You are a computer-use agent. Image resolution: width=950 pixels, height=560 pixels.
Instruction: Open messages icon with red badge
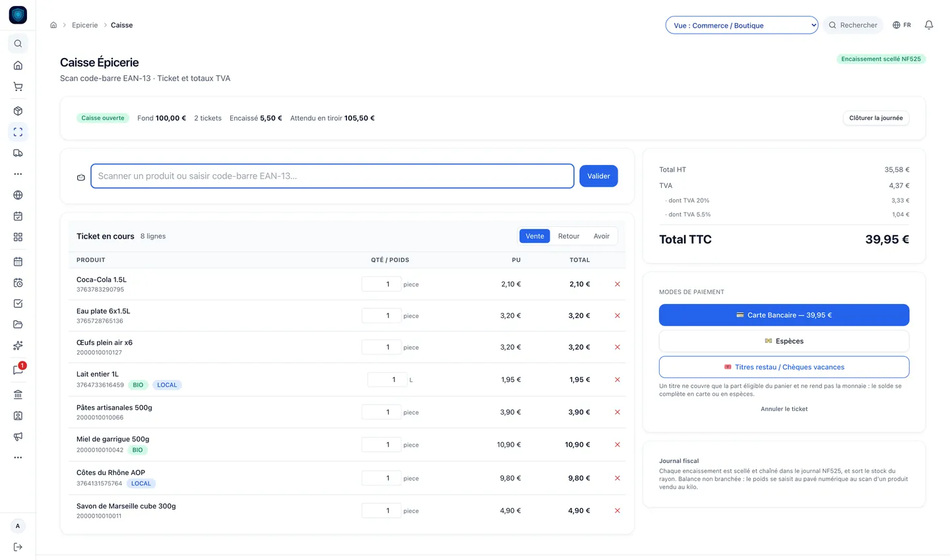[18, 370]
